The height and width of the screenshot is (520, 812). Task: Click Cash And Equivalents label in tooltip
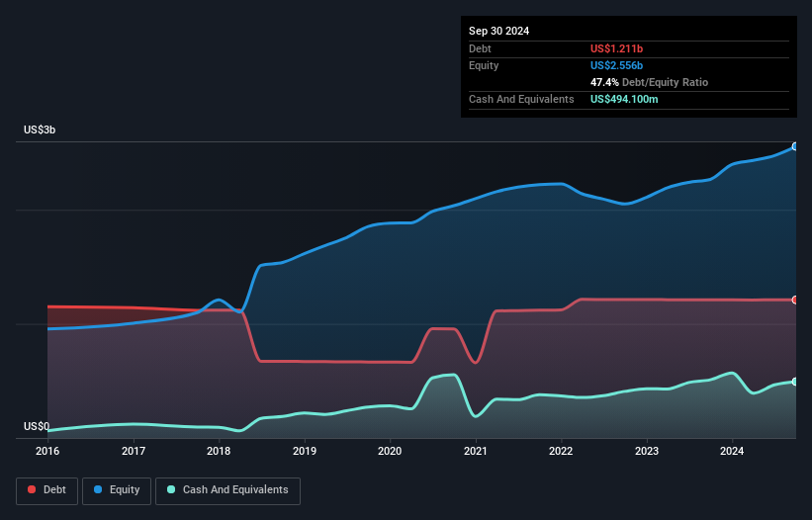click(x=521, y=99)
